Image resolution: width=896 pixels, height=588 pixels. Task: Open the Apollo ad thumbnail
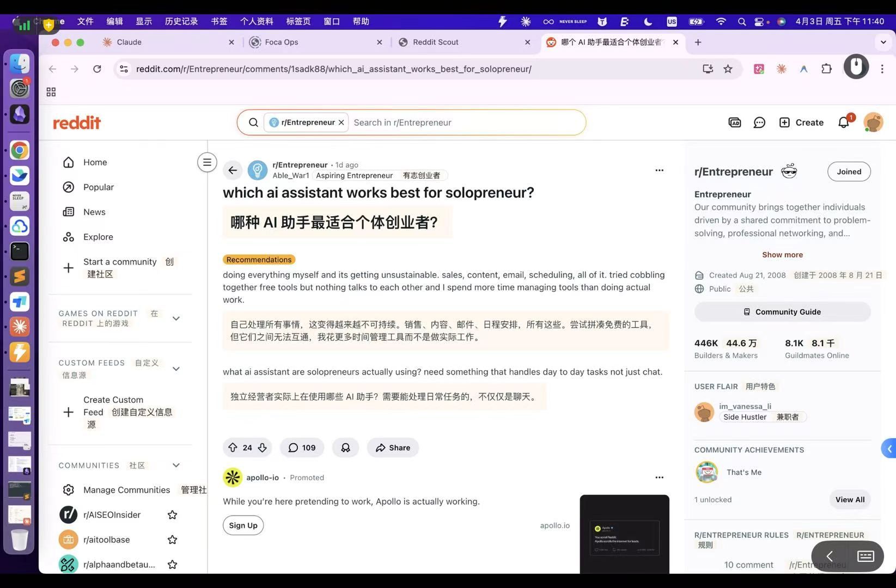[x=624, y=534]
